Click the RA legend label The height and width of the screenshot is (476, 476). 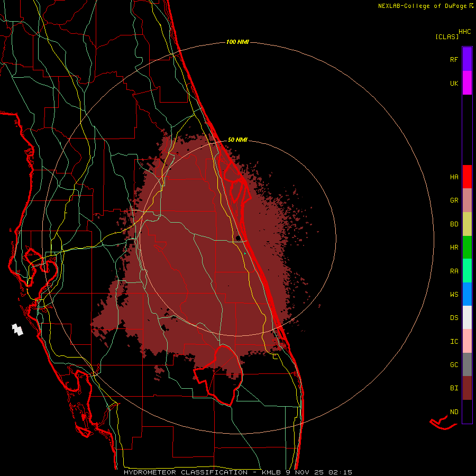(x=454, y=271)
